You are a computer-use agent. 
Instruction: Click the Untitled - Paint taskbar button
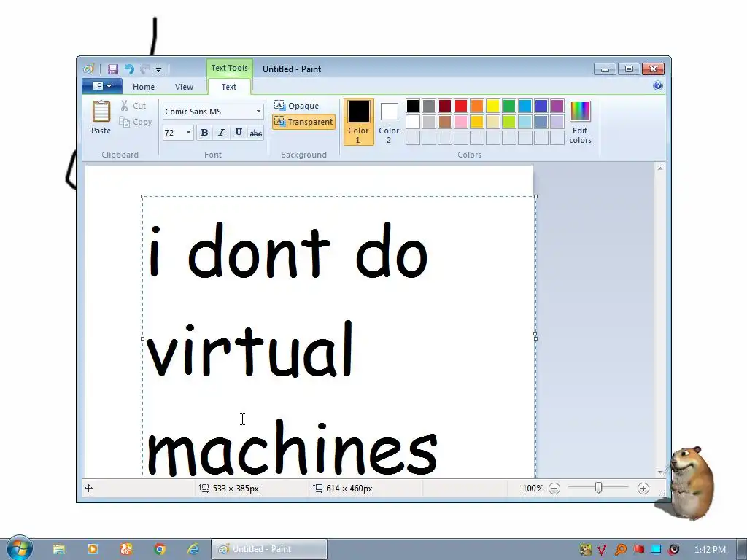[269, 549]
